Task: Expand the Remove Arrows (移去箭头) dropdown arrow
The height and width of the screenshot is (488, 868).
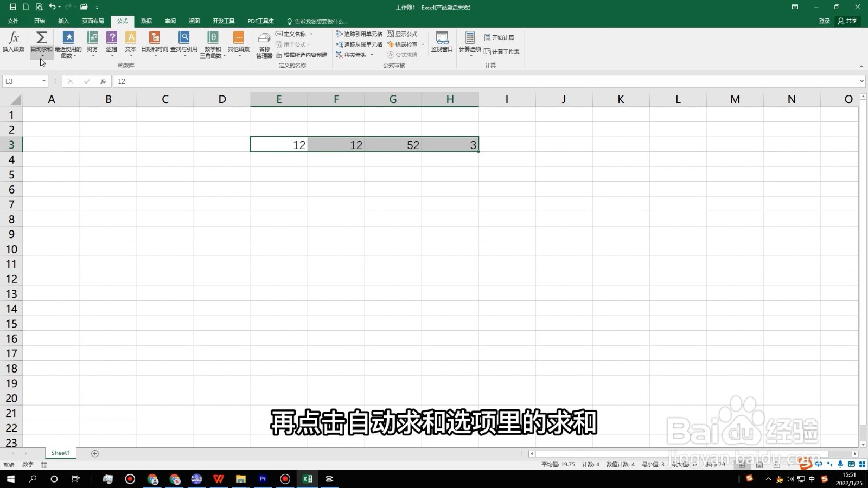Action: click(372, 55)
